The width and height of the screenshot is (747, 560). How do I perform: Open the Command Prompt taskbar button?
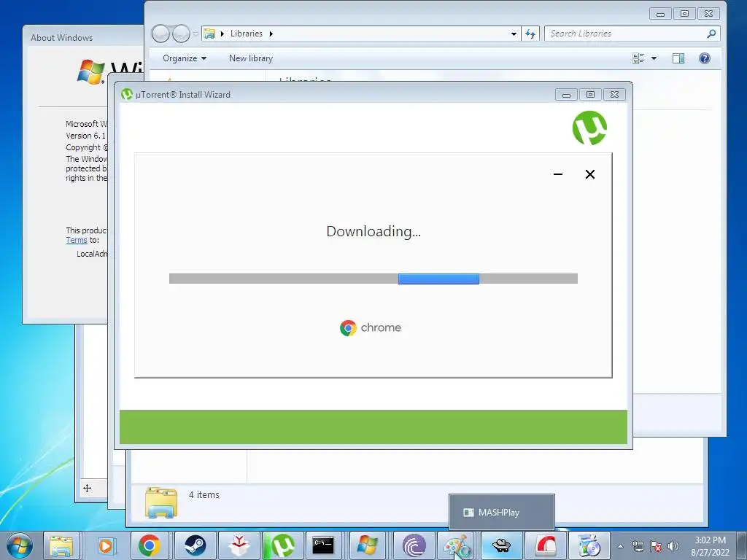coord(323,545)
